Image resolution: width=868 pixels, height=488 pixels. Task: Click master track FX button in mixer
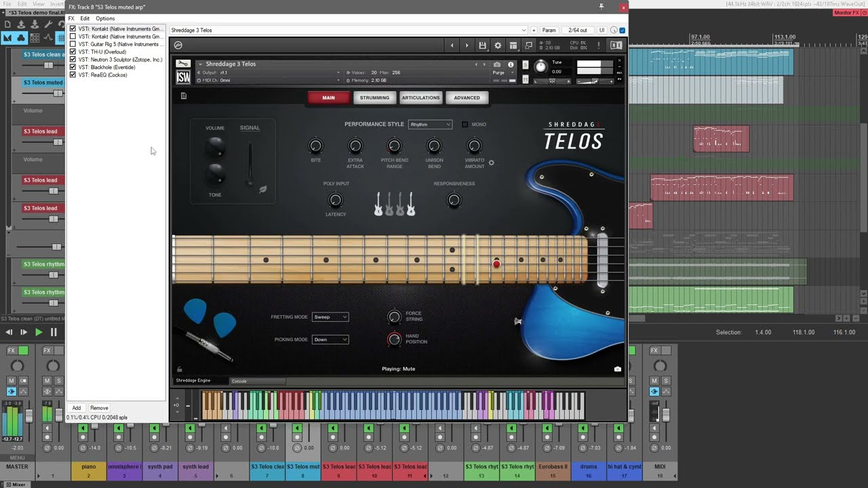(12, 350)
